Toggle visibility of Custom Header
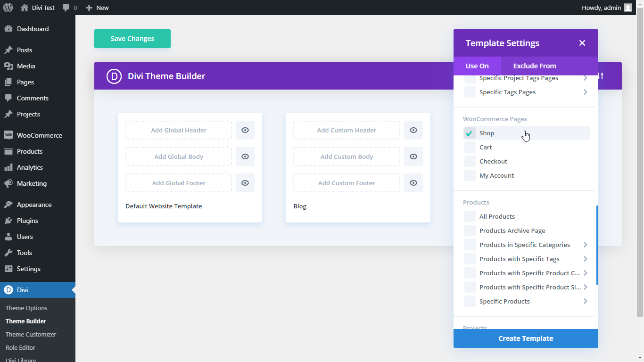 pyautogui.click(x=413, y=130)
